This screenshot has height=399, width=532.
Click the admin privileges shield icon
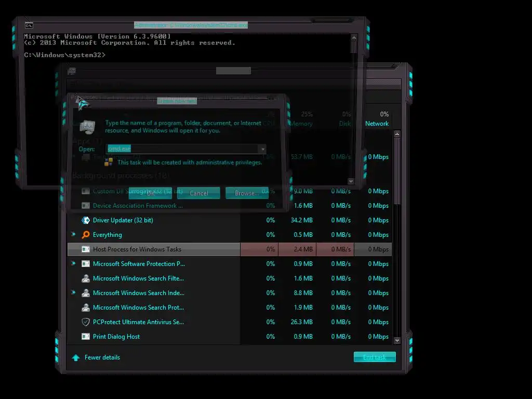pos(109,162)
